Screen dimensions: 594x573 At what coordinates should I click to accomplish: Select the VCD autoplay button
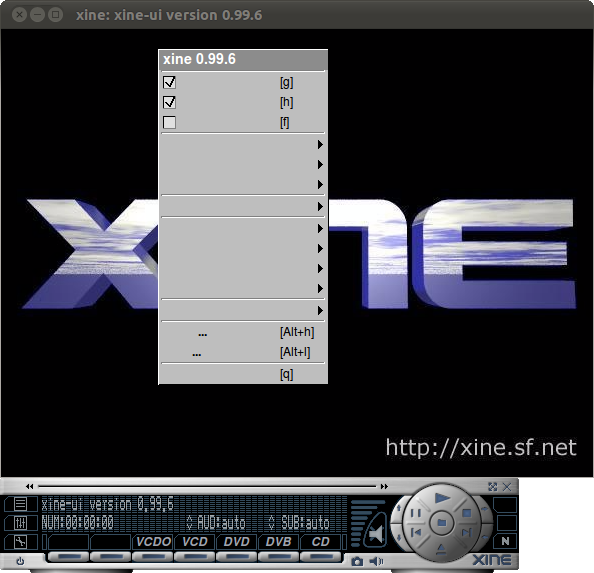coord(195,542)
